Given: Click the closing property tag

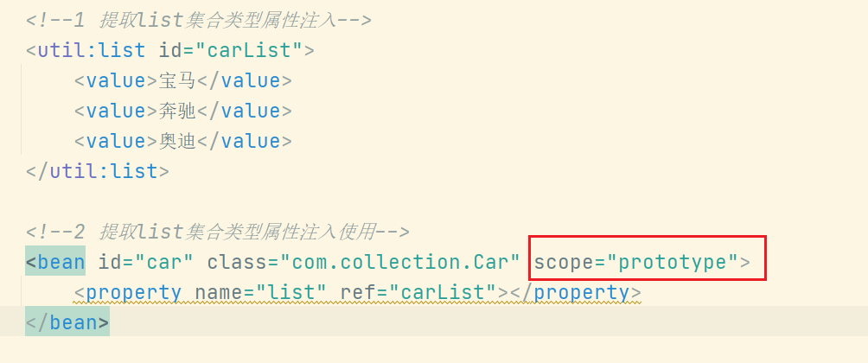Looking at the screenshot, I should click(x=576, y=292).
